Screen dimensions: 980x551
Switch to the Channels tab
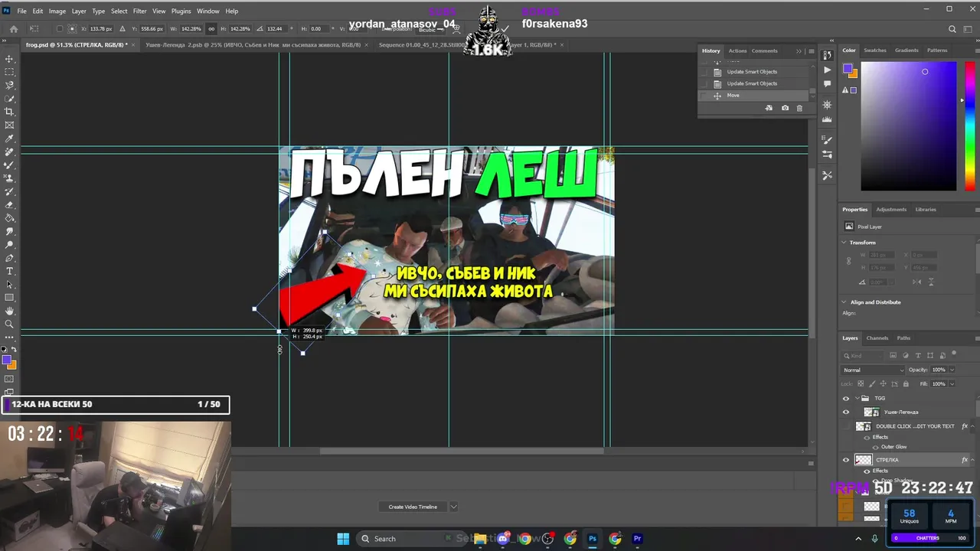click(x=877, y=338)
